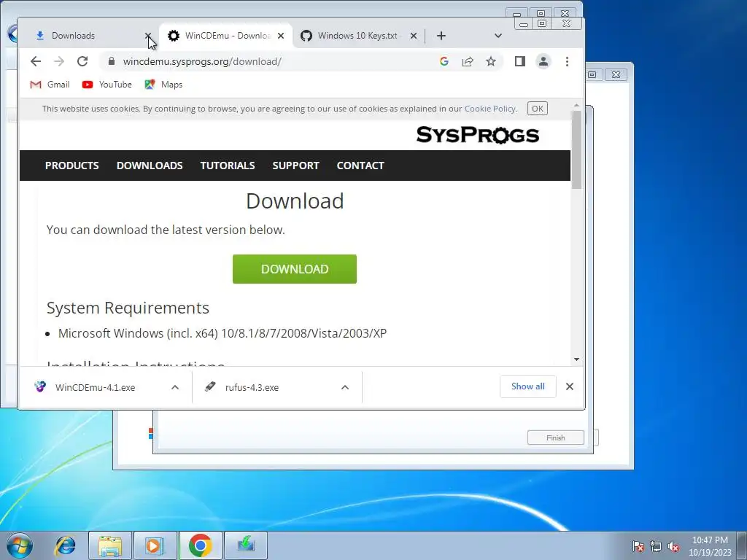Open the Chrome profile avatar
This screenshot has width=747, height=560.
point(543,61)
